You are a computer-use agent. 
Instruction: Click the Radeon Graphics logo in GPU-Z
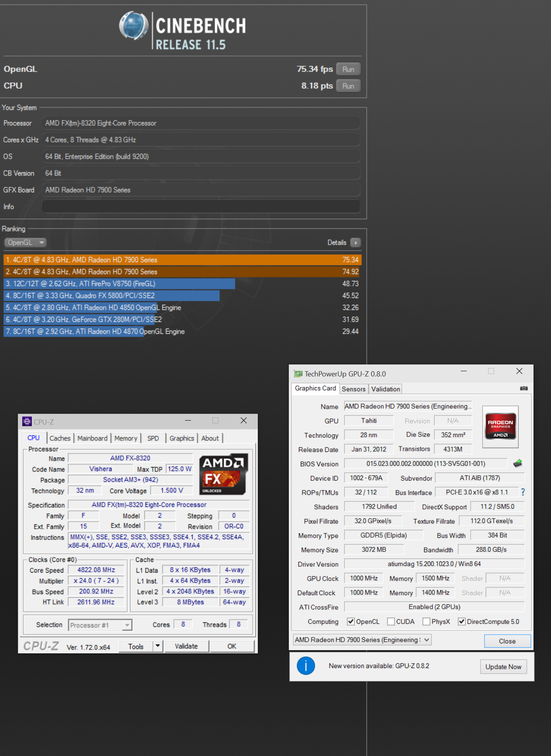point(500,427)
